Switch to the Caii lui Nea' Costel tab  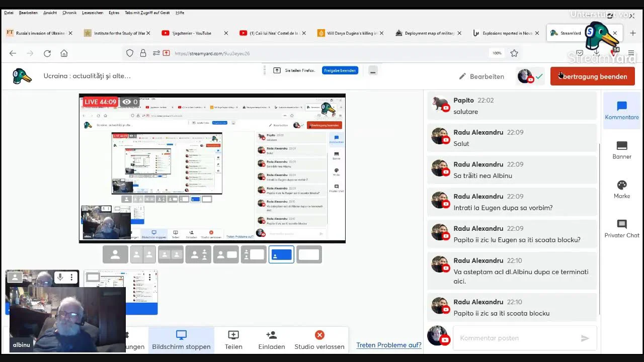coord(273,33)
